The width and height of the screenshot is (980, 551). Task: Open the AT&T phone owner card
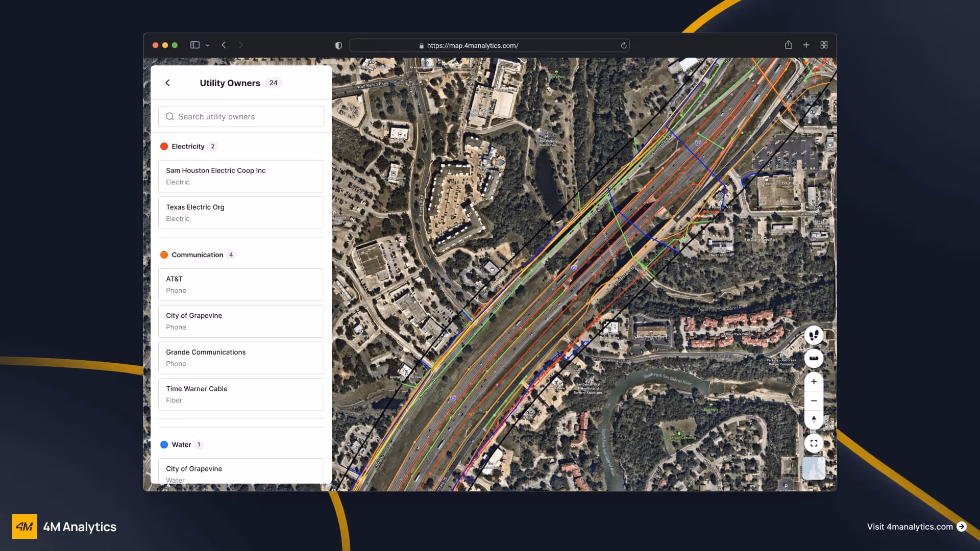tap(241, 285)
